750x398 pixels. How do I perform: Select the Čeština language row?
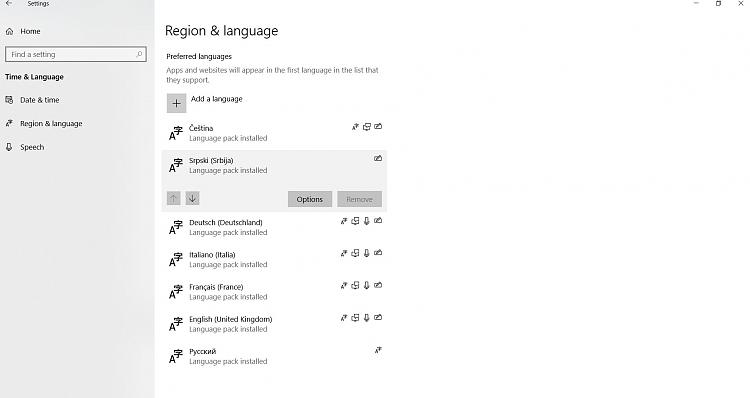275,133
